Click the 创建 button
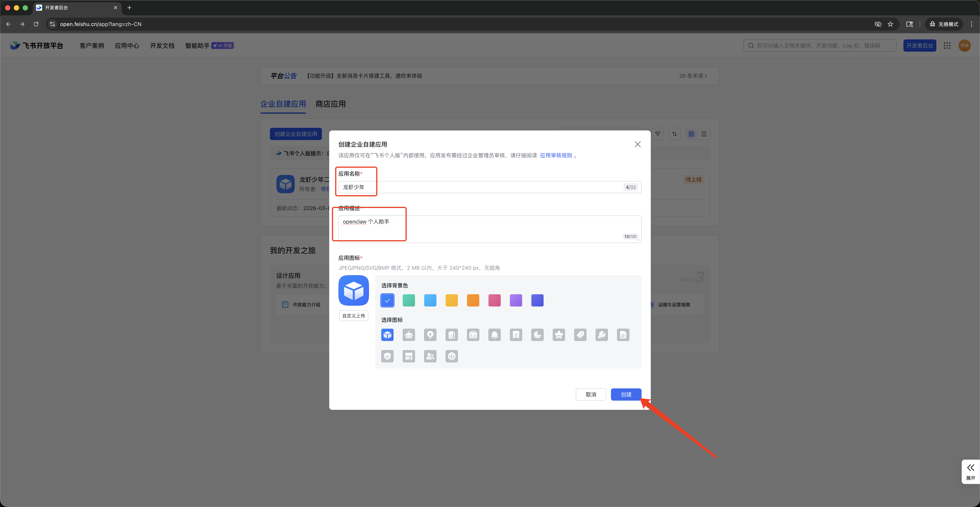The width and height of the screenshot is (980, 507). pos(626,395)
